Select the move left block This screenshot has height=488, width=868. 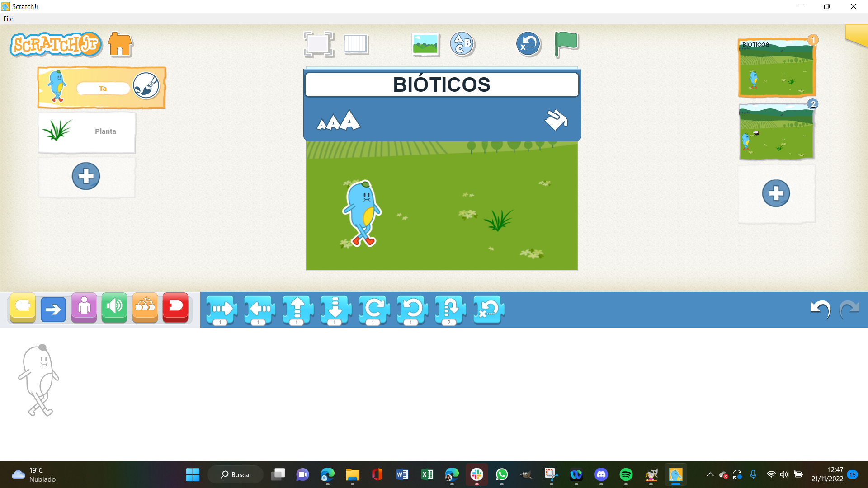(260, 310)
